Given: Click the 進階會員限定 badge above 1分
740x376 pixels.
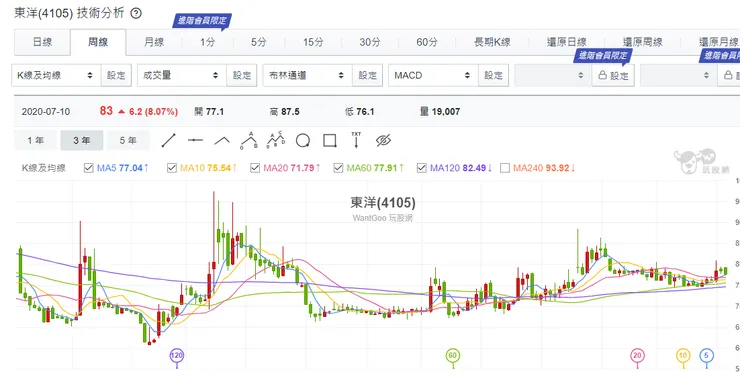Looking at the screenshot, I should (202, 21).
